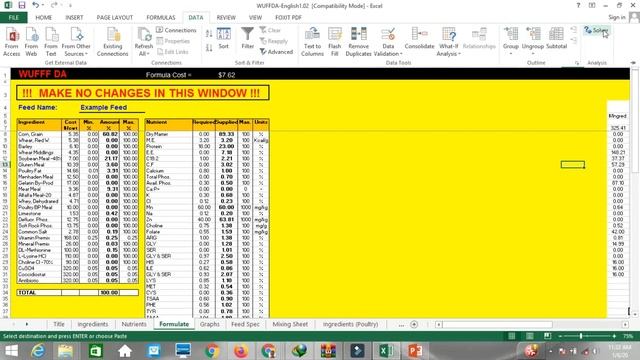Image resolution: width=640 pixels, height=360 pixels.
Task: Add a new sheet
Action: point(414,324)
